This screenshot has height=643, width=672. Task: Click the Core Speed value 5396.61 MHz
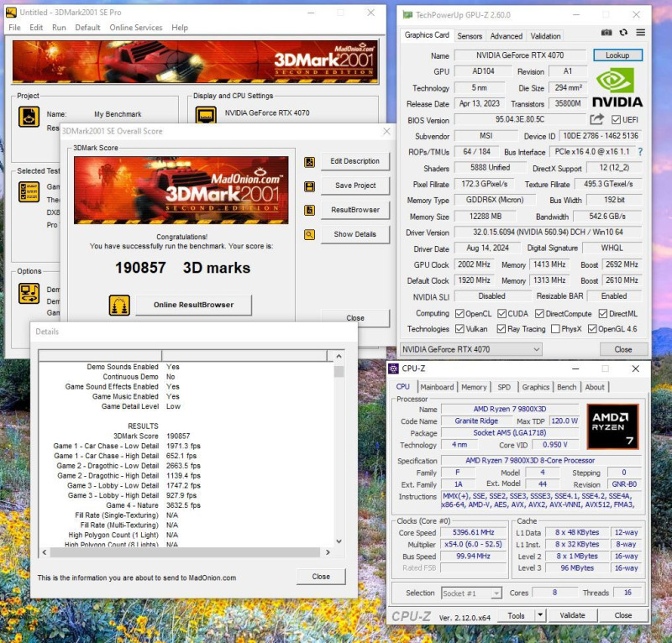(473, 532)
